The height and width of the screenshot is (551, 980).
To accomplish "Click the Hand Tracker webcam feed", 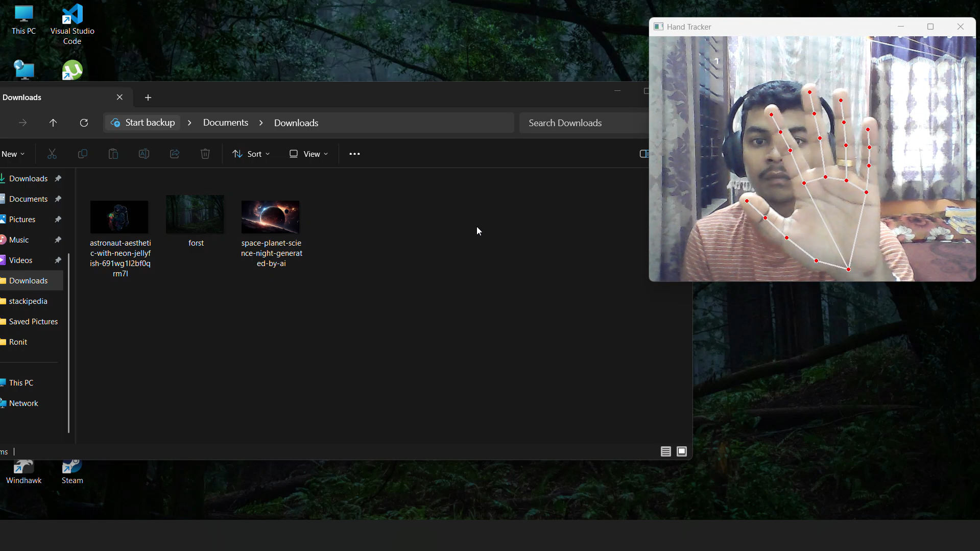I will click(812, 158).
